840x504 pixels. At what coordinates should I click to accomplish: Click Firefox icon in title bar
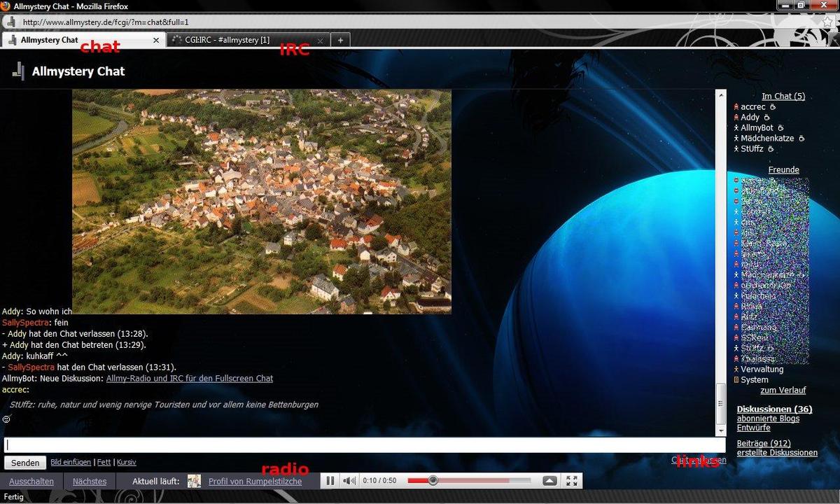point(6,6)
